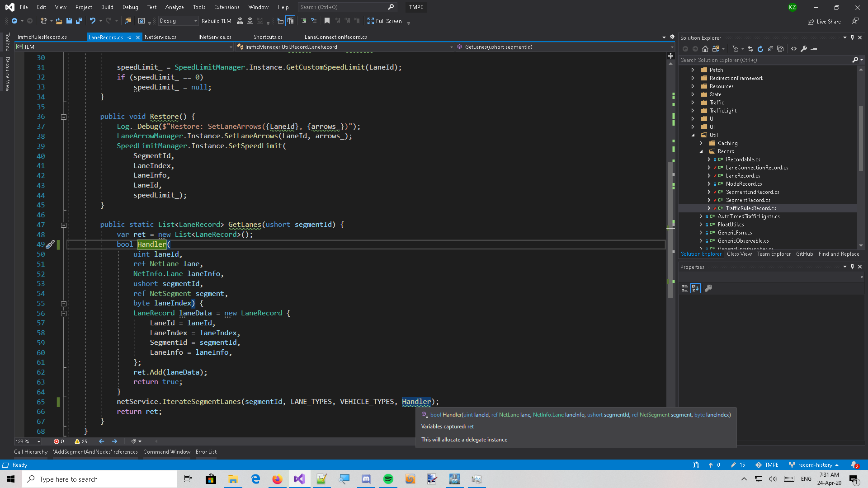Viewport: 868px width, 488px height.
Task: Expand the Patch folder in Solution Explorer
Action: click(x=693, y=70)
